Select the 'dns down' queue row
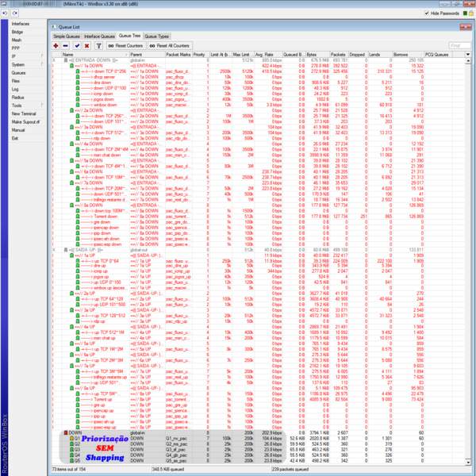Screen dimensions: 476x476 pos(258,83)
